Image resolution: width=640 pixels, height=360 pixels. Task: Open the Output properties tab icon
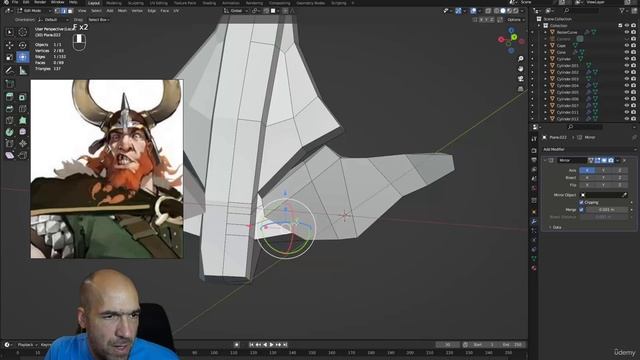534,160
